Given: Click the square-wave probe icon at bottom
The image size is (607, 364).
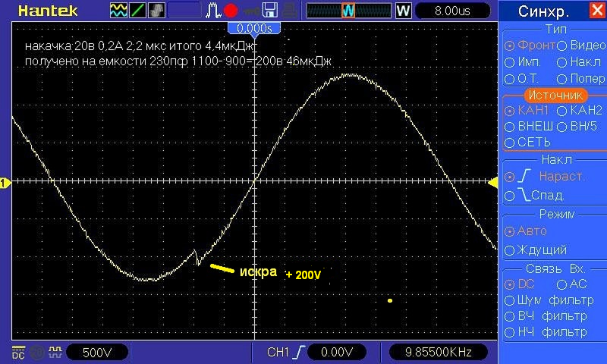Looking at the screenshot, I should coord(55,352).
